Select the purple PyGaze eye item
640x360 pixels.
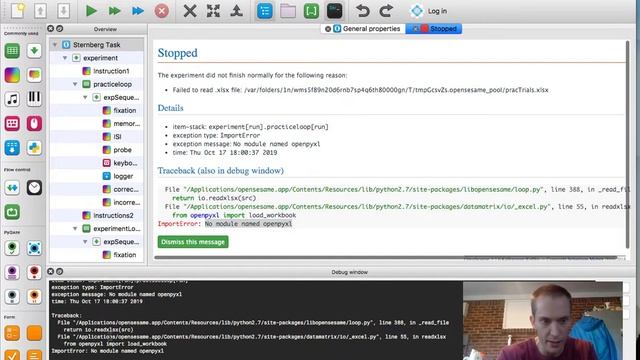(x=12, y=272)
